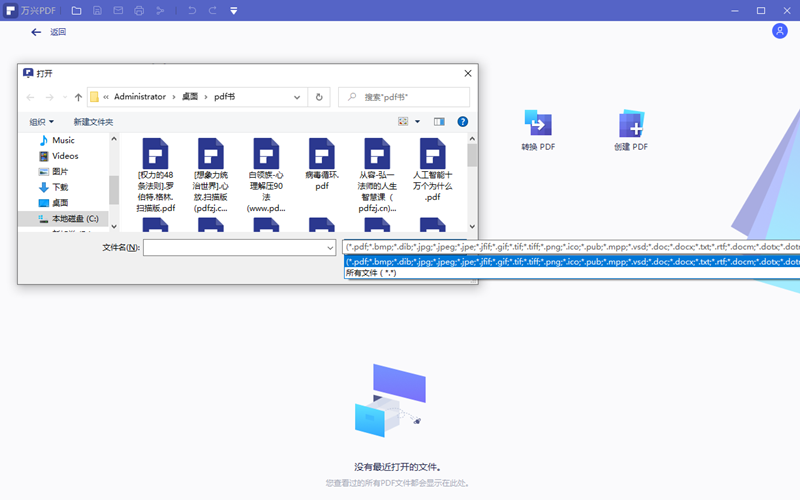Go up one folder level with up arrow
The width and height of the screenshot is (800, 500).
pos(78,97)
